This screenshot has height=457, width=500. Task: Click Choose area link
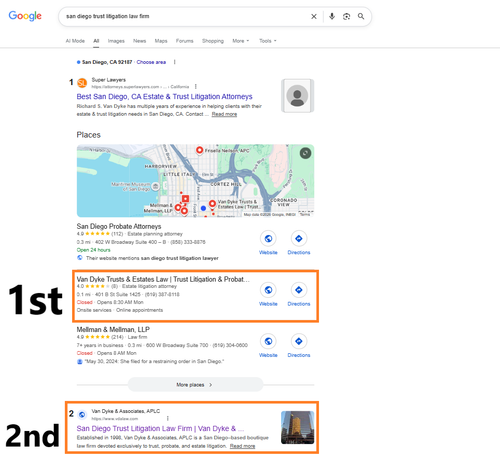(151, 62)
